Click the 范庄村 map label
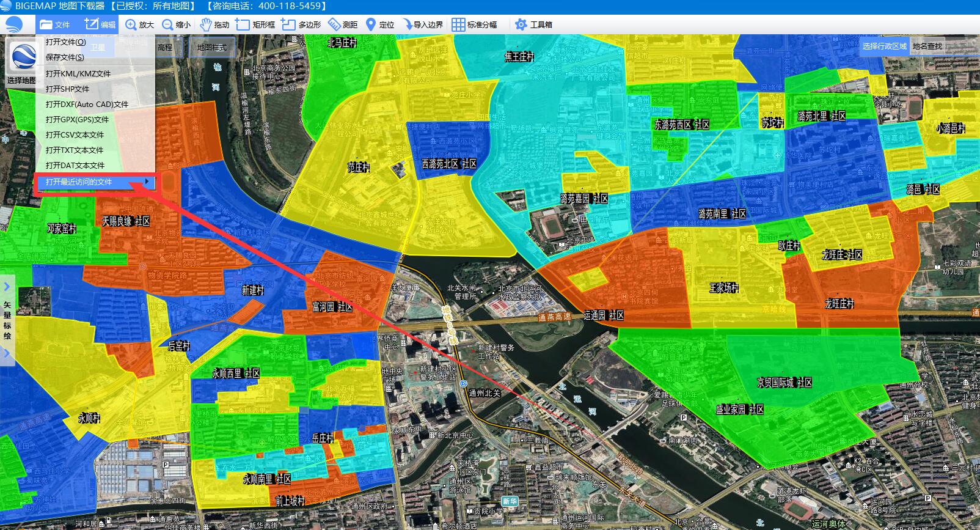This screenshot has height=530, width=980. [x=359, y=167]
